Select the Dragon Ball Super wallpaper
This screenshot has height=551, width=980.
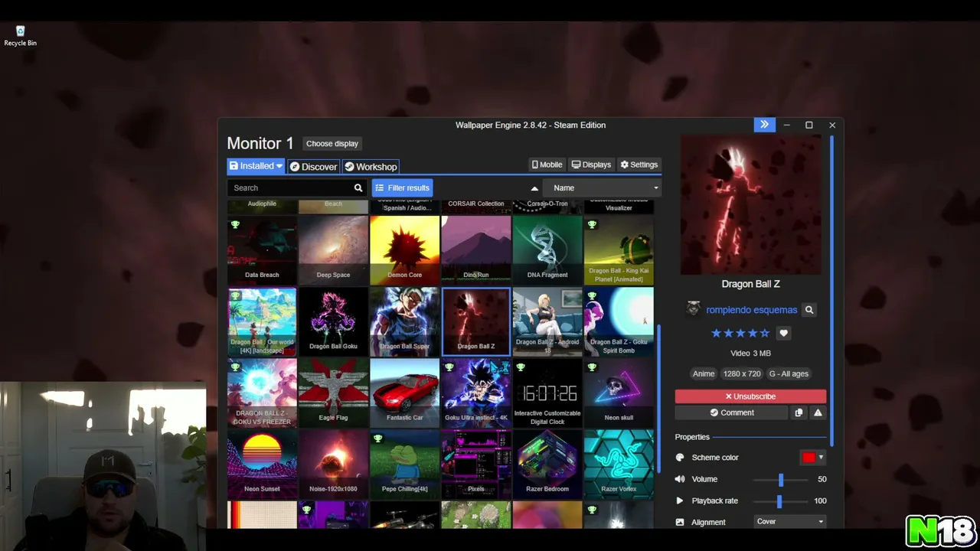coord(404,322)
